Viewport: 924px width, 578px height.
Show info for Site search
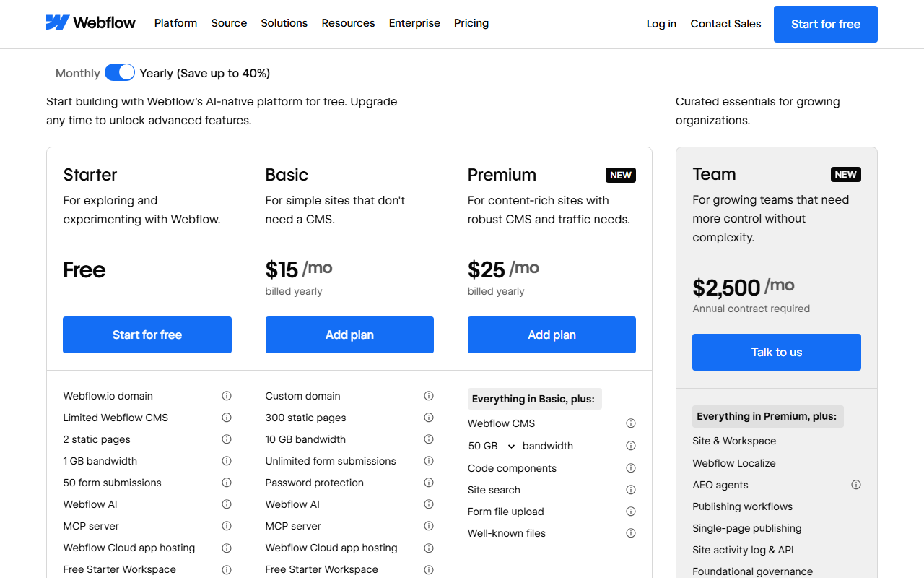(x=631, y=490)
